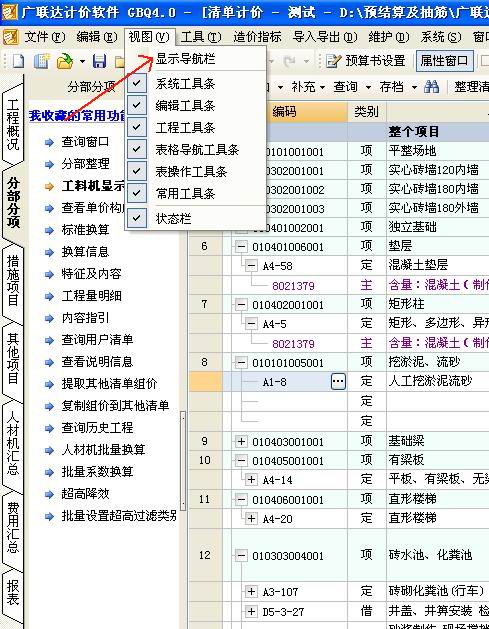
Task: Open the 复制组价到其他清单 function link
Action: (115, 406)
